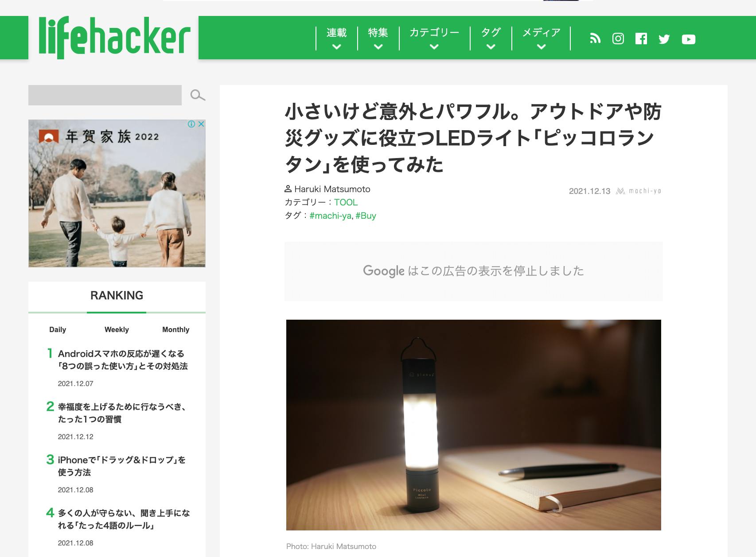The image size is (756, 557).
Task: Open the Instagram icon in header
Action: pos(618,39)
